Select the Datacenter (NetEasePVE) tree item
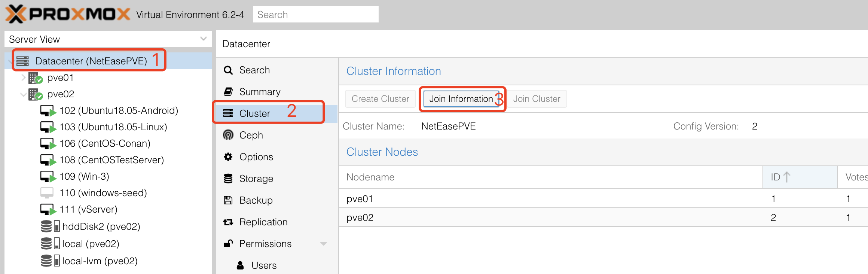 tap(108, 61)
